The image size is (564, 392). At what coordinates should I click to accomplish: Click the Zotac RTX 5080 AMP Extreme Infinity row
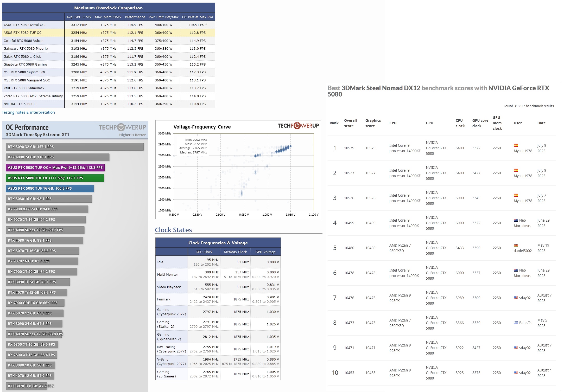109,96
